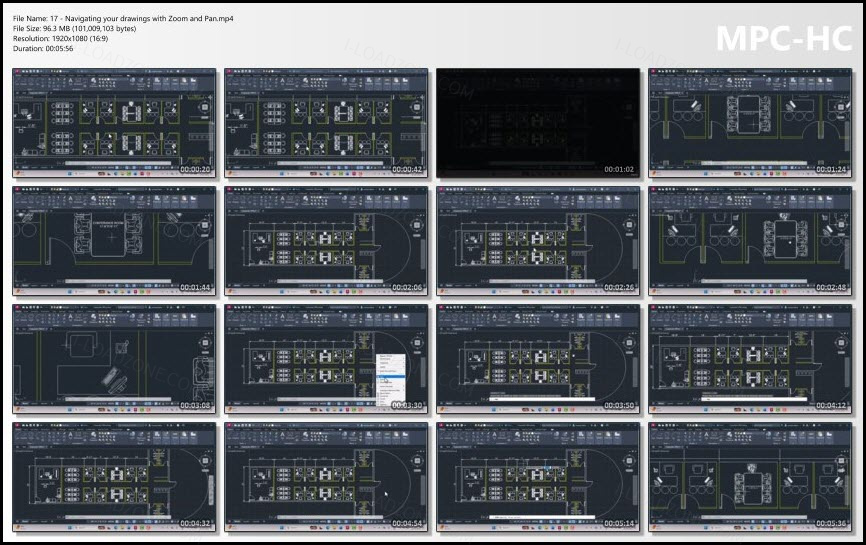Click the 'Duration: 00:05:56' line
Image resolution: width=866 pixels, height=545 pixels.
tap(43, 48)
